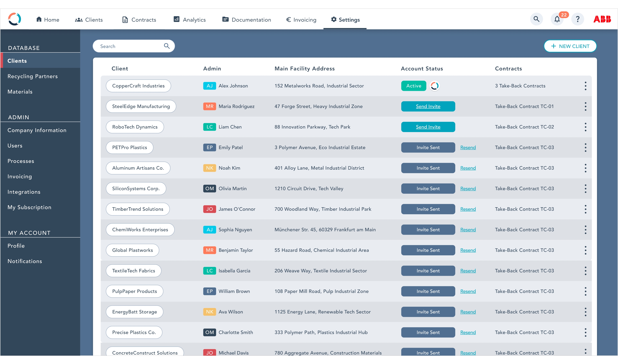Click the search magnifier icon in top bar

click(x=536, y=19)
